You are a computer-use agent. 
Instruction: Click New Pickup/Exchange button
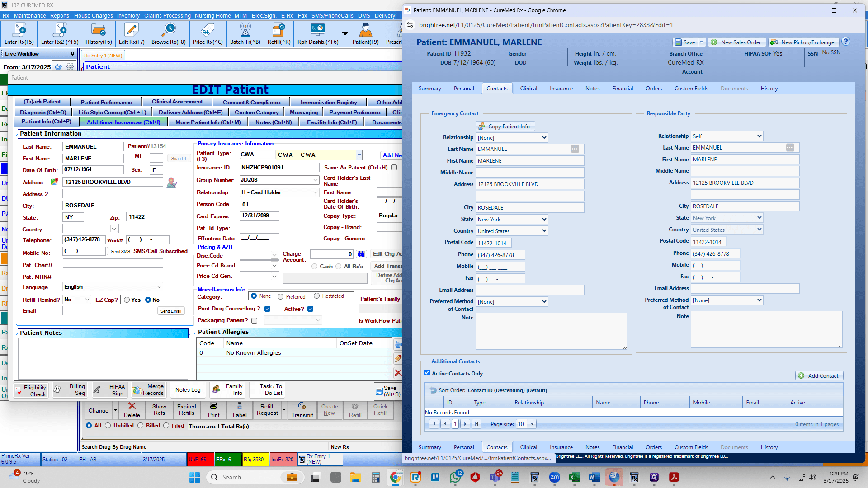pyautogui.click(x=803, y=42)
